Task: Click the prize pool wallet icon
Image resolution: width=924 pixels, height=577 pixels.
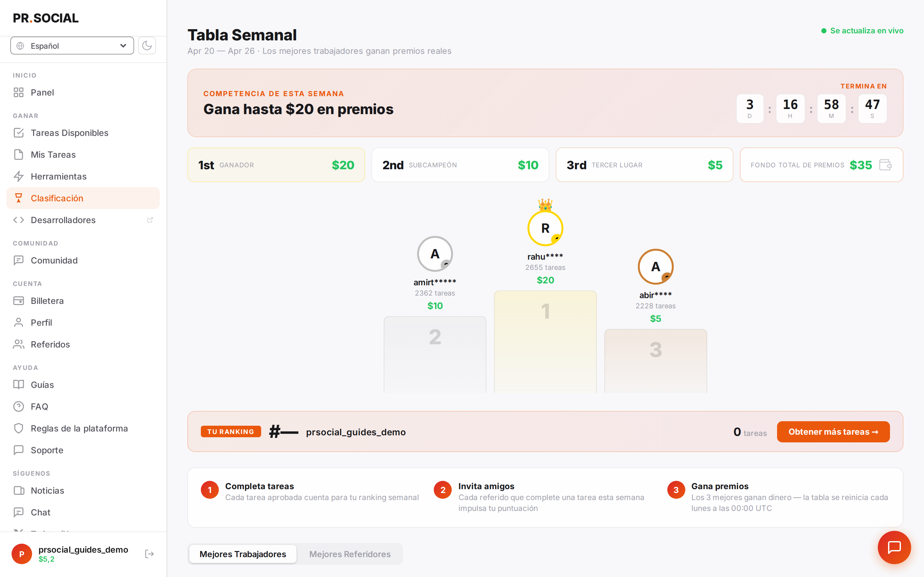Action: coord(886,165)
